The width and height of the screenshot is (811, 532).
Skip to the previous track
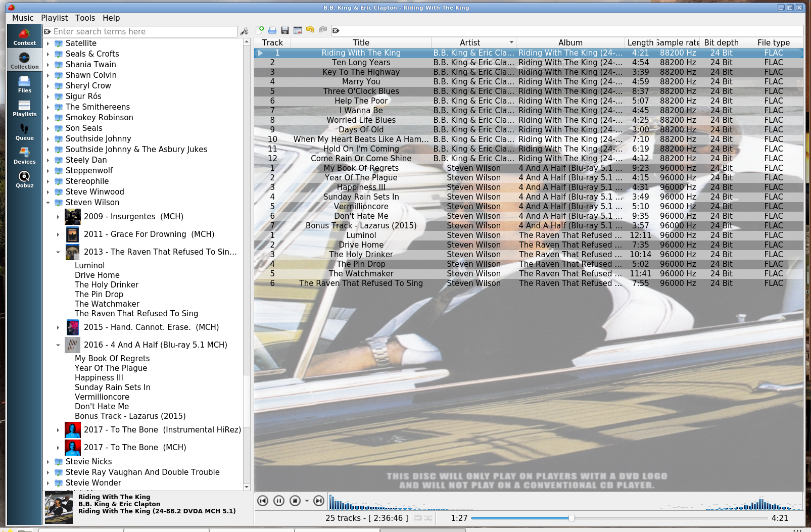(263, 501)
